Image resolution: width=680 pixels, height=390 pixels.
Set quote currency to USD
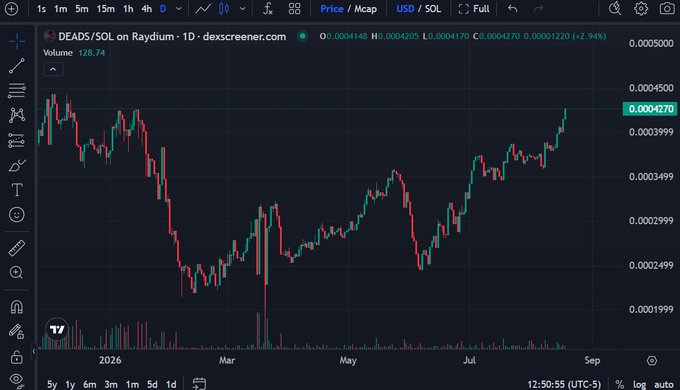[x=405, y=9]
